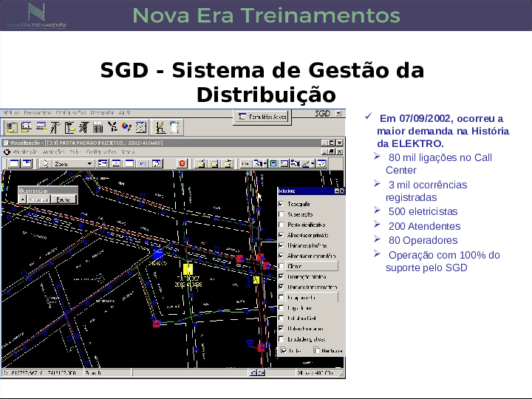Open the Zoom dropdown arrow
This screenshot has width=532, height=399.
coord(89,163)
